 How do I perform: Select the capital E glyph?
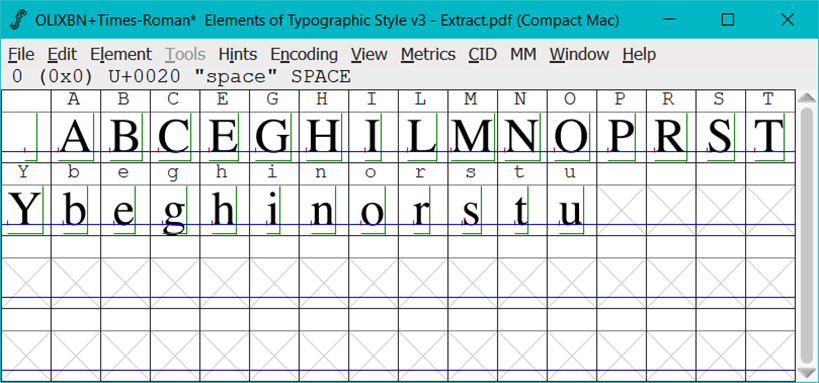225,137
